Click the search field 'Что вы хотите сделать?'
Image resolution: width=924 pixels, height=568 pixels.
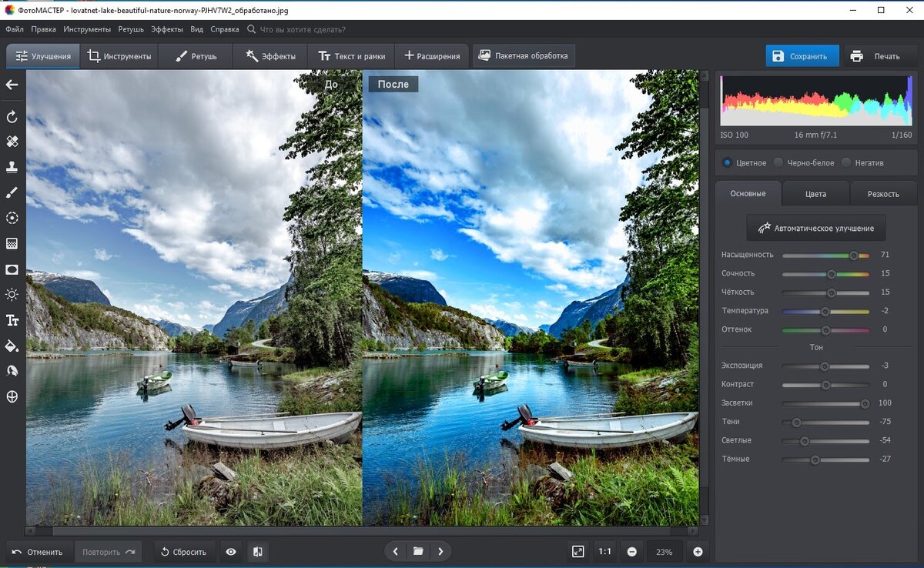[x=302, y=29]
